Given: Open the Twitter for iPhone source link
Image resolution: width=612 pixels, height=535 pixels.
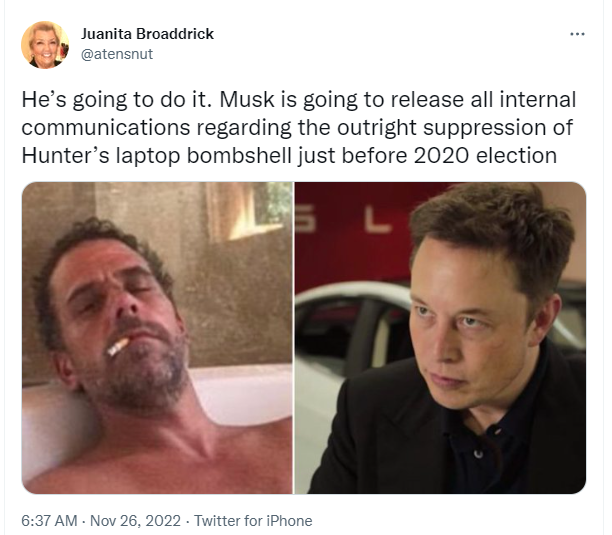Looking at the screenshot, I should [253, 521].
